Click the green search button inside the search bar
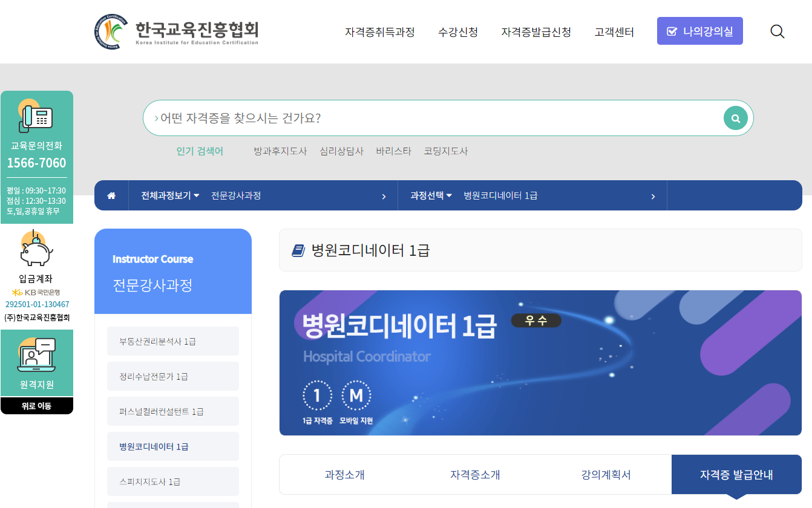This screenshot has height=508, width=812. (735, 117)
